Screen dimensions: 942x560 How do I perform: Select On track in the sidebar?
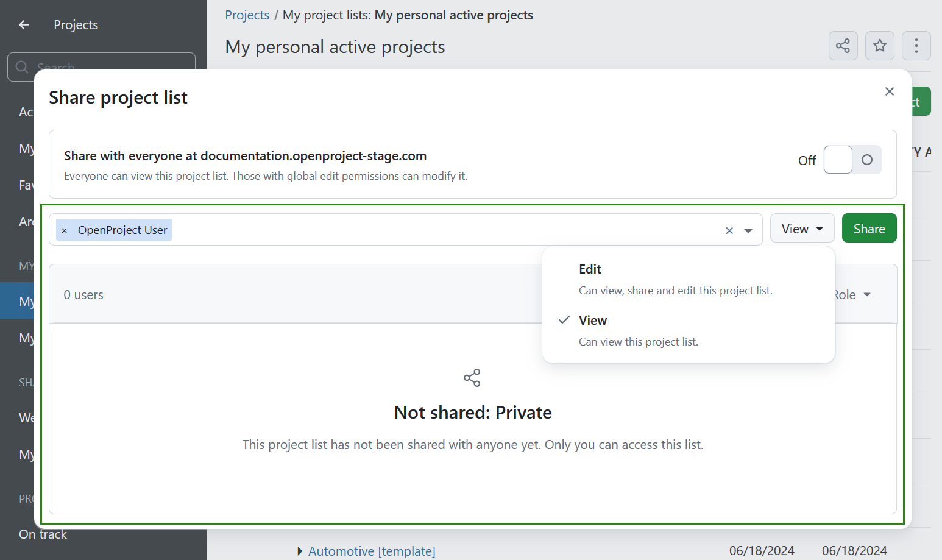pos(43,534)
